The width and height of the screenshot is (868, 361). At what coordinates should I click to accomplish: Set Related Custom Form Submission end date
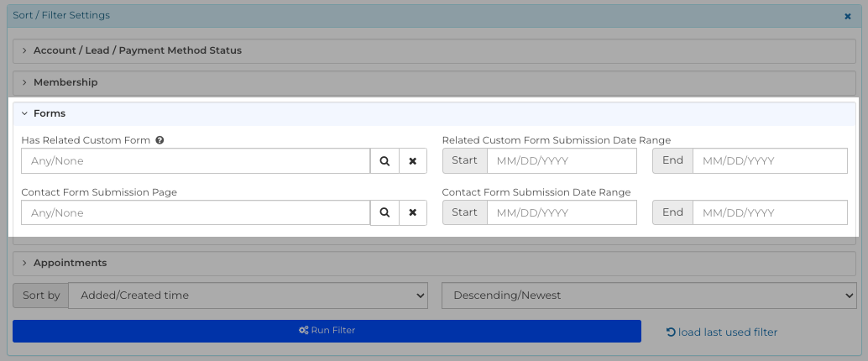770,161
